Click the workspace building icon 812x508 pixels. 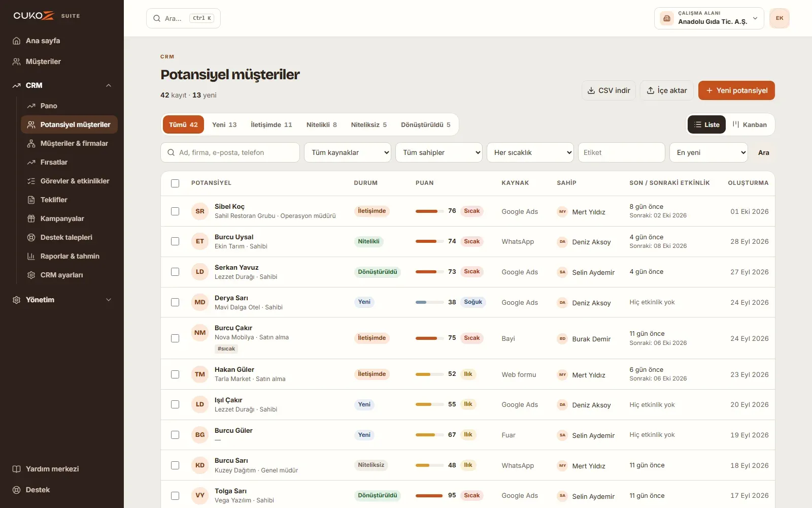tap(666, 18)
